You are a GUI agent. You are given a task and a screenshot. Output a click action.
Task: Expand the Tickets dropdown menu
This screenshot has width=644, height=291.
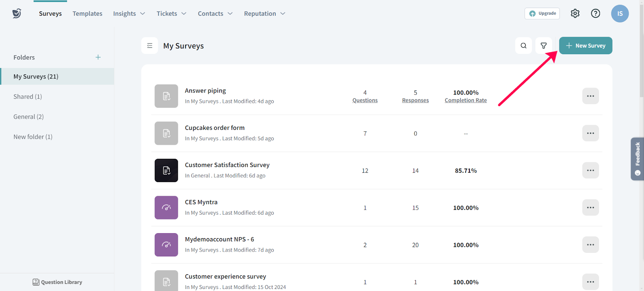[x=171, y=14]
